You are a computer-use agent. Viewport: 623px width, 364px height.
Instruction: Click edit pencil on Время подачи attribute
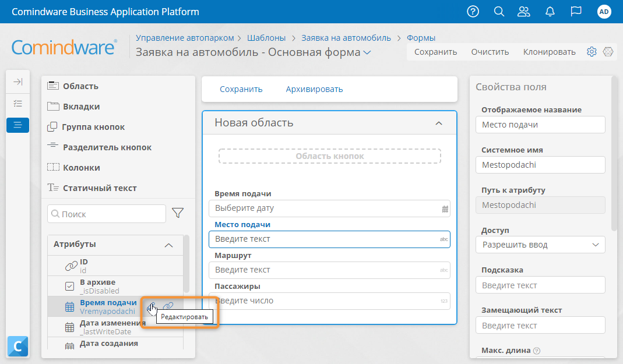click(152, 306)
